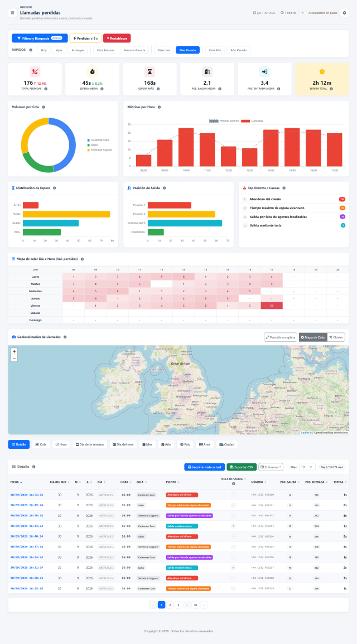Image resolution: width=357 pixels, height=644 pixels.
Task: Select Semana Pasada quick range
Action: (134, 50)
